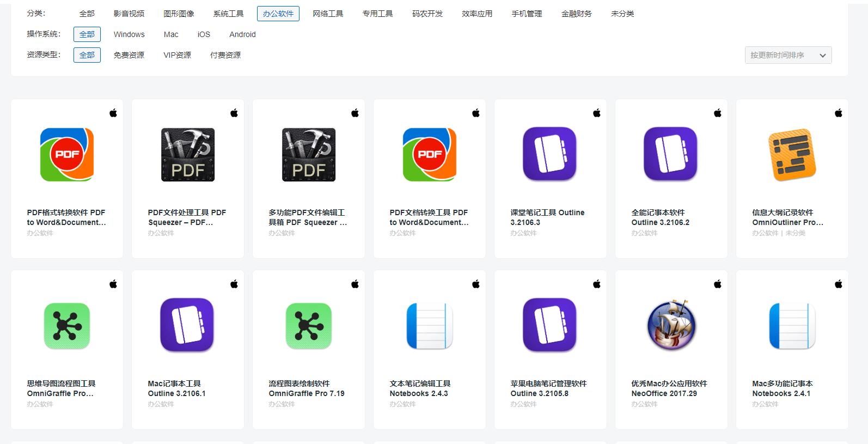
Task: Select the 系统工具 category tab
Action: click(228, 14)
